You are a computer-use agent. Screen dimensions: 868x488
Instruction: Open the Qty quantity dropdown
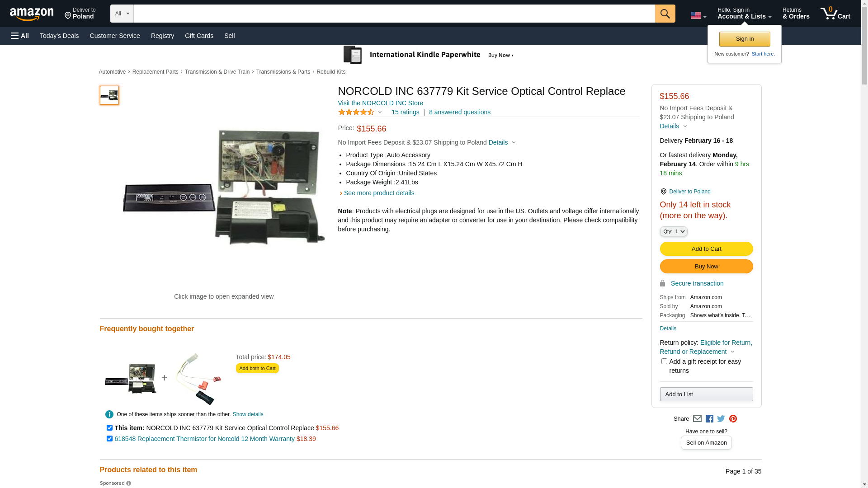point(673,231)
